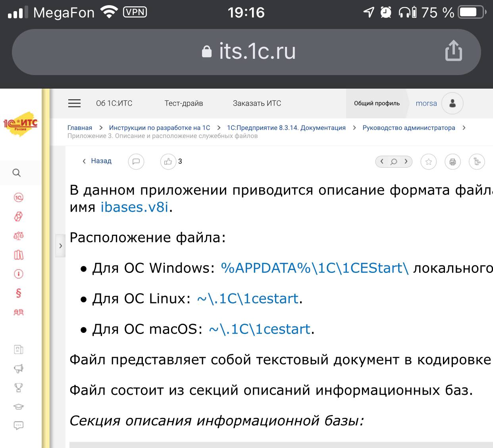
Task: Open Руководство администратора breadcrumb
Action: pyautogui.click(x=409, y=127)
